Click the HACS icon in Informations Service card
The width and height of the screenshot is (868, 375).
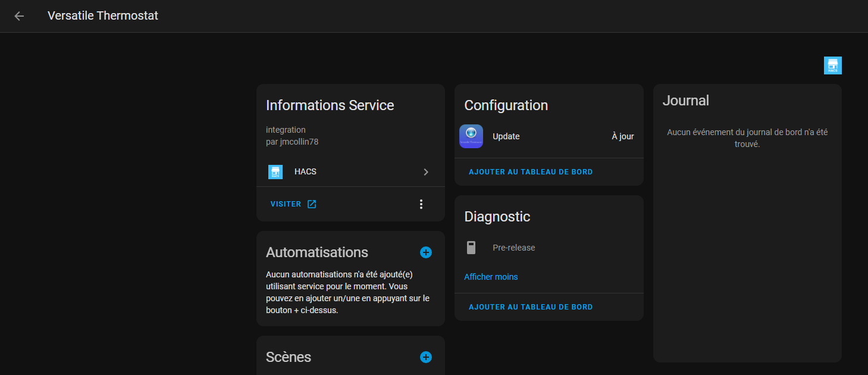[275, 172]
